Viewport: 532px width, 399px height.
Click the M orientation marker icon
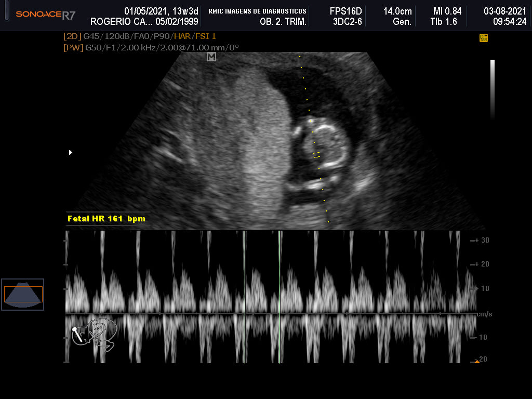211,57
